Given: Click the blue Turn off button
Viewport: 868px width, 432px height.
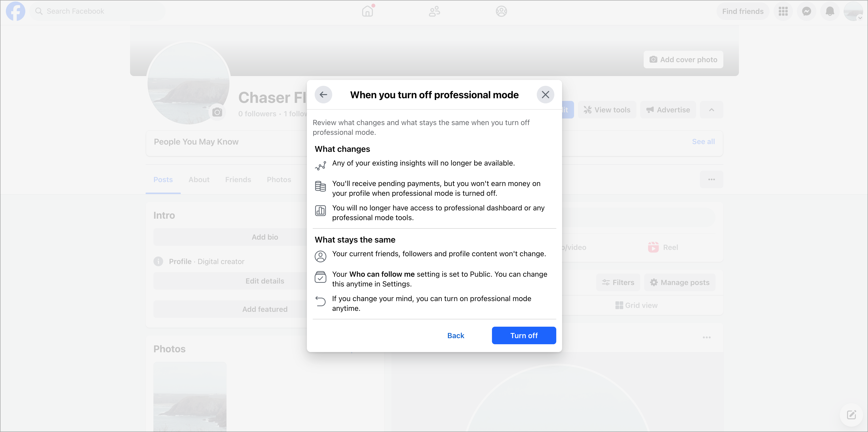Looking at the screenshot, I should coord(524,335).
